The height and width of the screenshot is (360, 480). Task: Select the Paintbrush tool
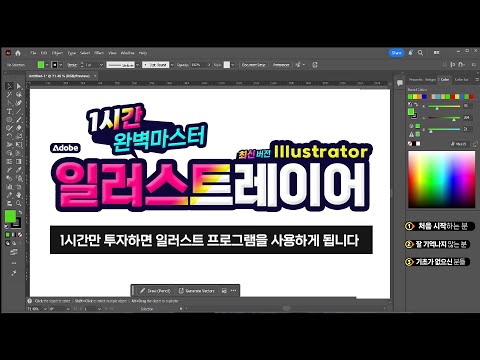pos(19,120)
